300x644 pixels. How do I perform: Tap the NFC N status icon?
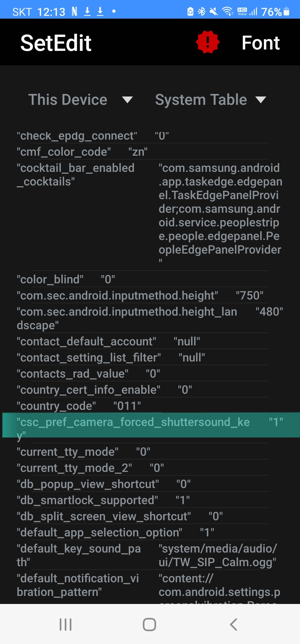coord(74,11)
